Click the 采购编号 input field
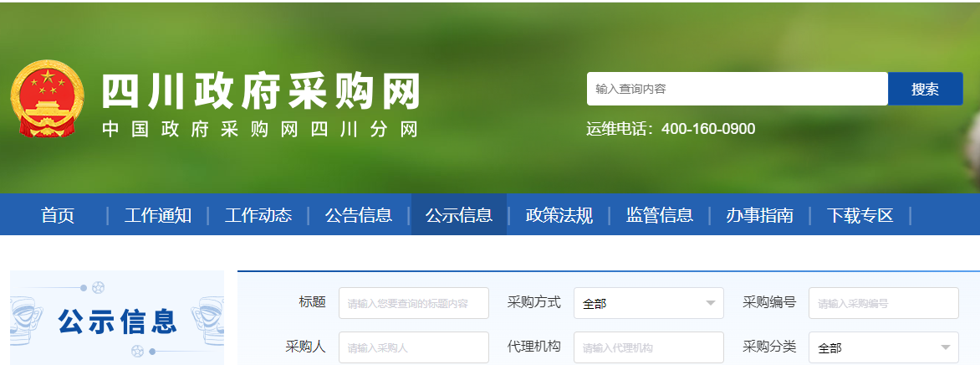Image resolution: width=980 pixels, height=365 pixels. 884,303
